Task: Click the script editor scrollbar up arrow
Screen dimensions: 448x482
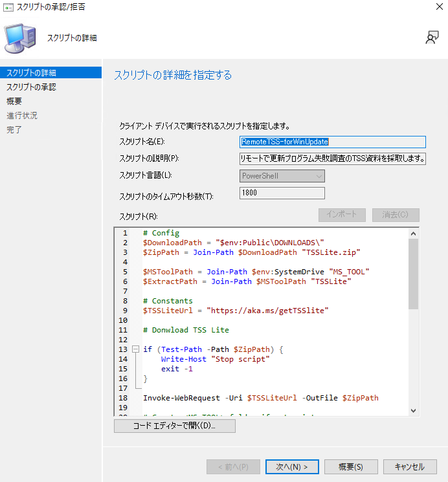Action: [414, 233]
